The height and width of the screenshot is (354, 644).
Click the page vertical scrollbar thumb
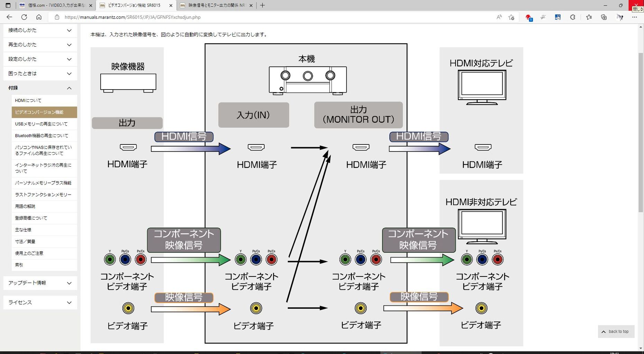click(x=641, y=133)
